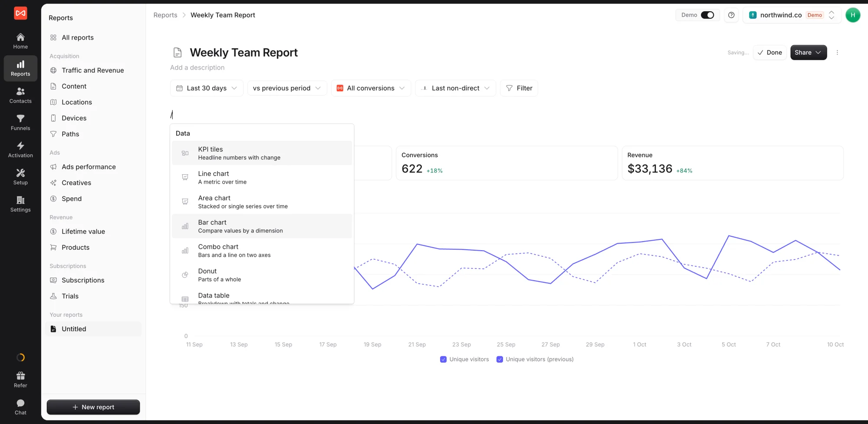
Task: Open the Share dropdown button
Action: pos(809,53)
